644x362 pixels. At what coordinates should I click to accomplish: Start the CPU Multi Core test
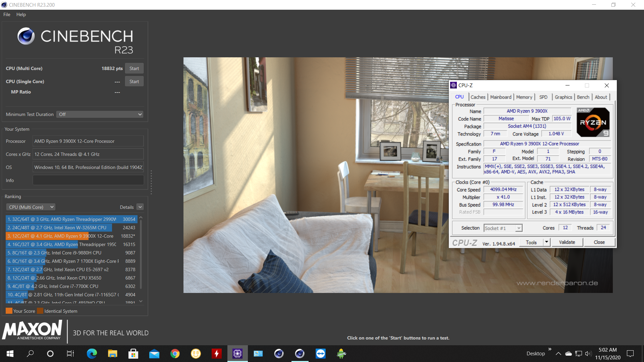point(133,68)
